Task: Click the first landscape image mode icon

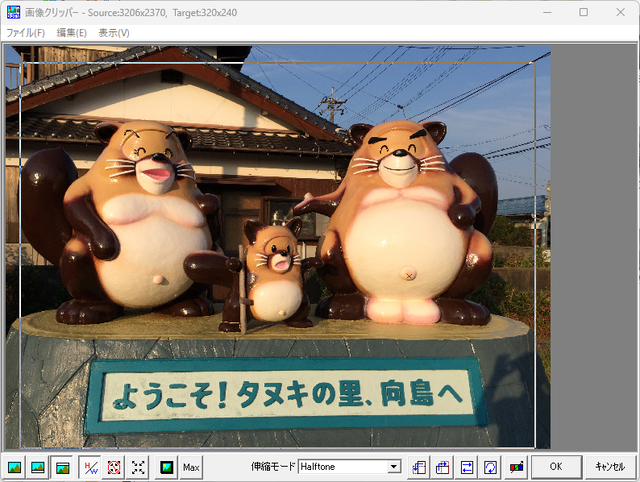Action: click(14, 467)
